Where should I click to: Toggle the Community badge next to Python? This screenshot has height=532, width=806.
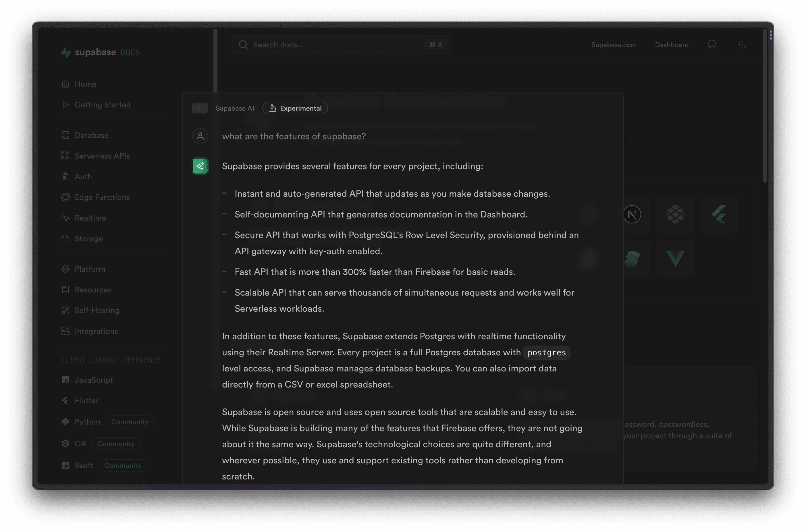pos(130,422)
